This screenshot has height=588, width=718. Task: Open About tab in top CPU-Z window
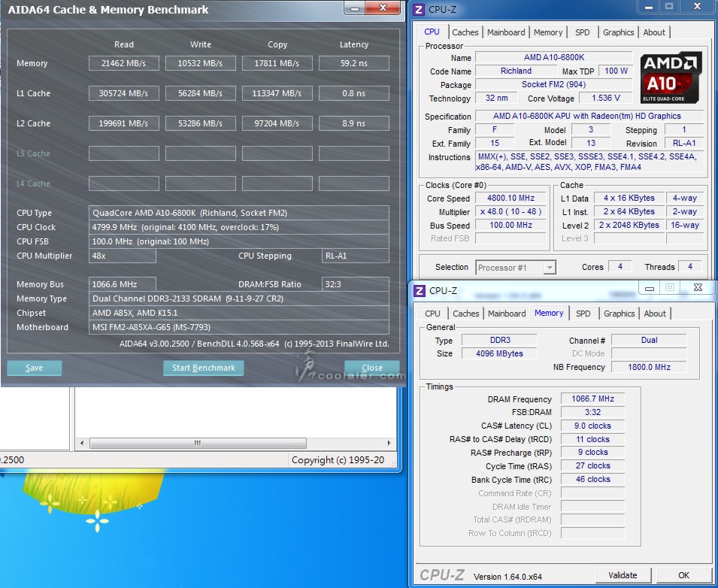[x=653, y=32]
